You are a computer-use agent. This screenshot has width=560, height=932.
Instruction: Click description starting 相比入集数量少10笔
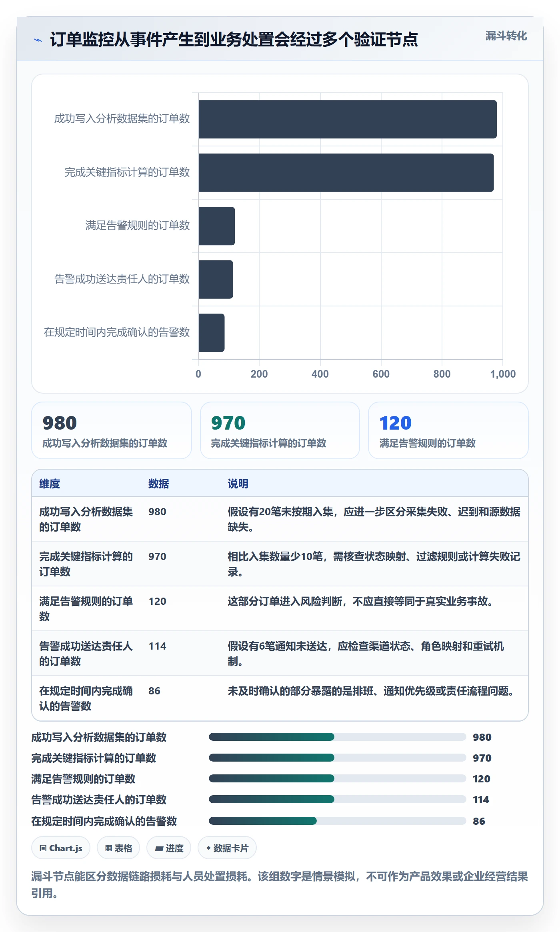pos(374,564)
